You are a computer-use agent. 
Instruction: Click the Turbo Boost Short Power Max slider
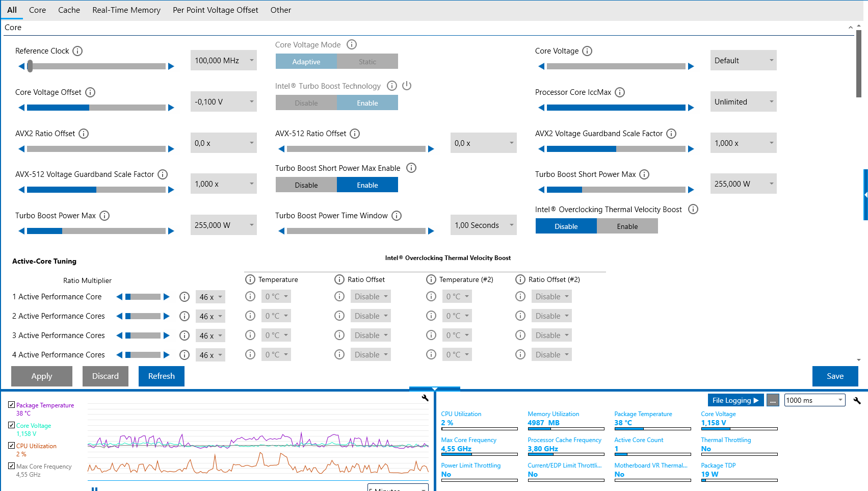point(616,190)
